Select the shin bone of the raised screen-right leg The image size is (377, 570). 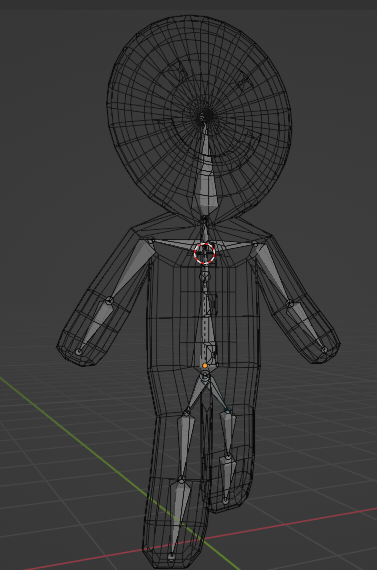pyautogui.click(x=227, y=478)
